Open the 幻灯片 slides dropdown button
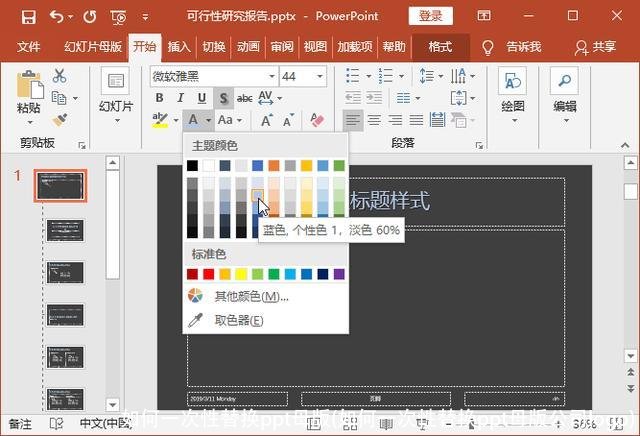This screenshot has height=436, width=640. (x=116, y=97)
